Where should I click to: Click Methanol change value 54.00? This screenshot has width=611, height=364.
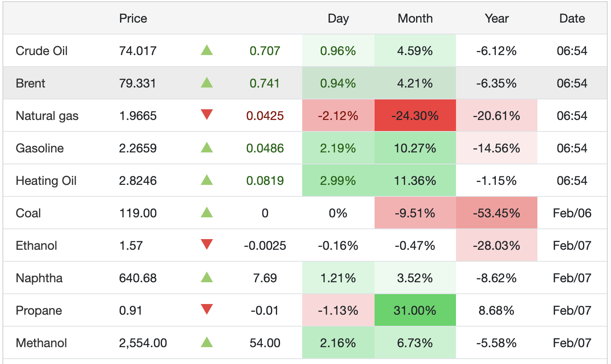click(265, 343)
